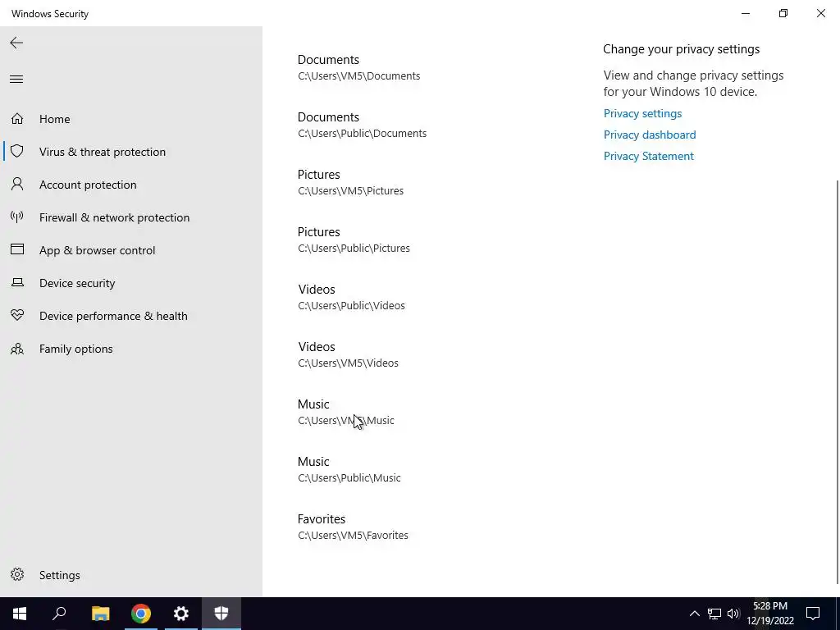Image resolution: width=840 pixels, height=630 pixels.
Task: Show hidden tray icons chevron
Action: tap(694, 614)
